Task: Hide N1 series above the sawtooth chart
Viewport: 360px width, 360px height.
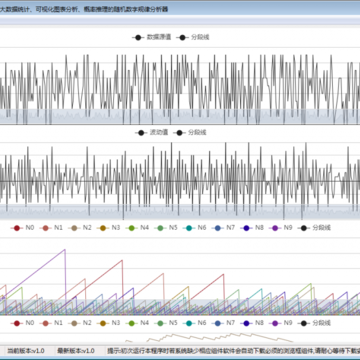Action: pyautogui.click(x=51, y=228)
